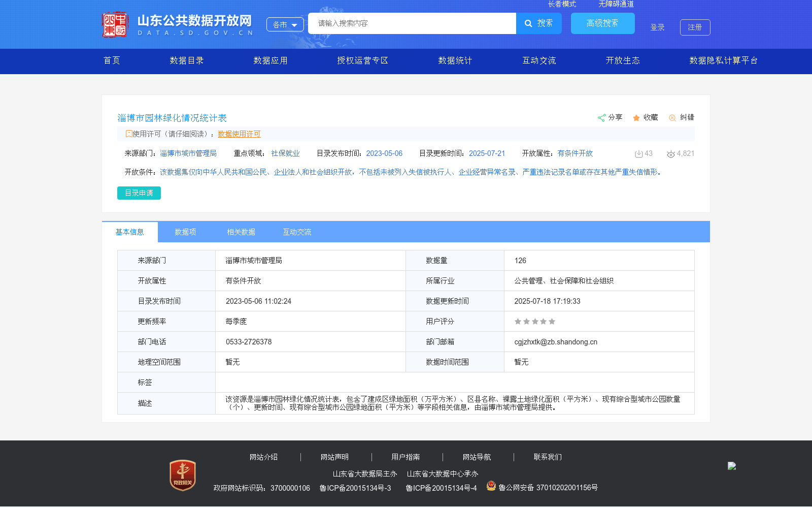Click dataset title 淄博市园林绿化情况统计表
Screen dimensions: 812x508
pyautogui.click(x=172, y=118)
